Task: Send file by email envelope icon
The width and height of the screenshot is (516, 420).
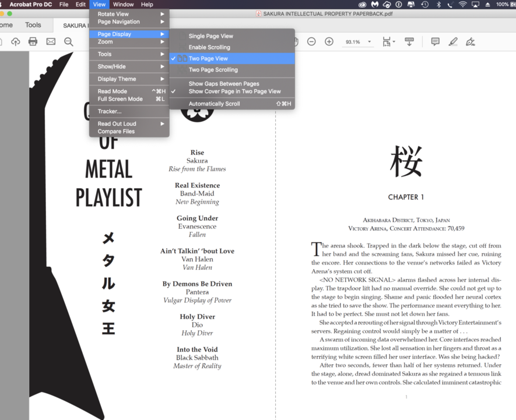Action: [51, 41]
